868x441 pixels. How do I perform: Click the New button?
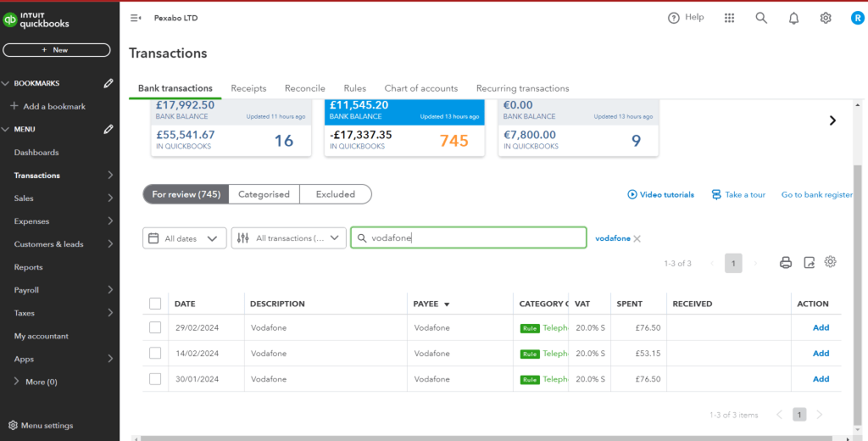(57, 50)
